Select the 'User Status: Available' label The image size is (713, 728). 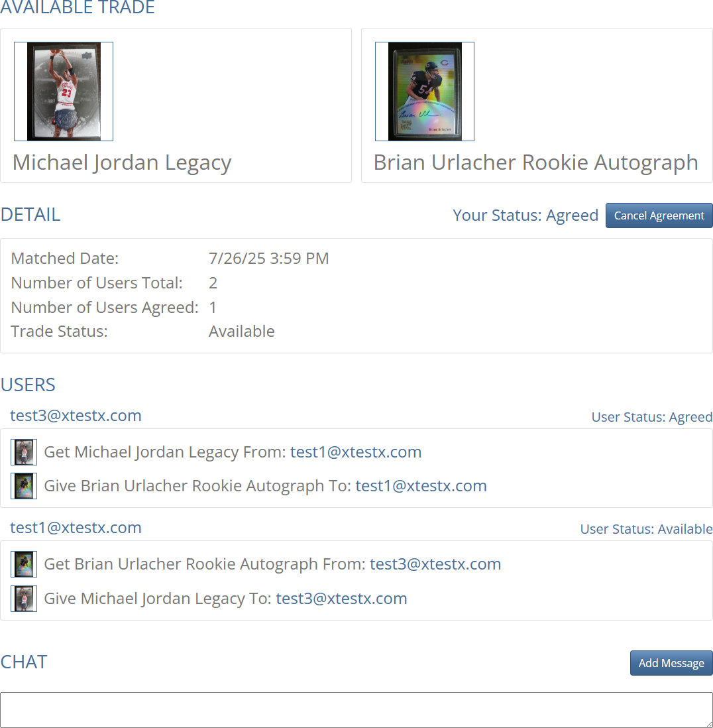point(646,529)
